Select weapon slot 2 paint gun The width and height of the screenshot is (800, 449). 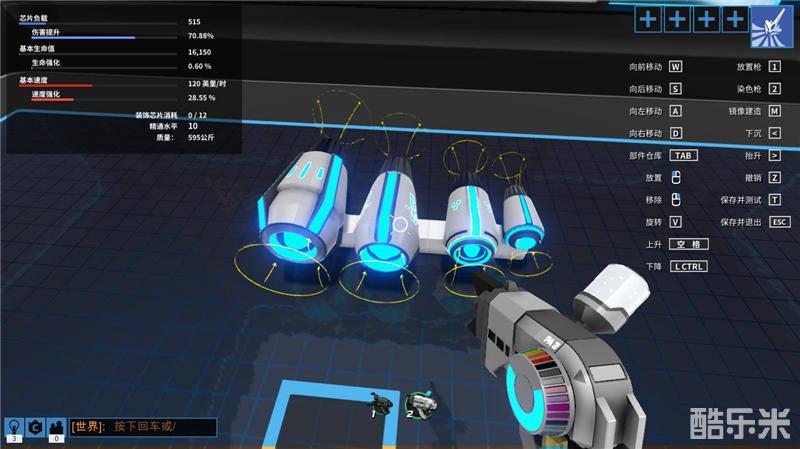click(421, 405)
